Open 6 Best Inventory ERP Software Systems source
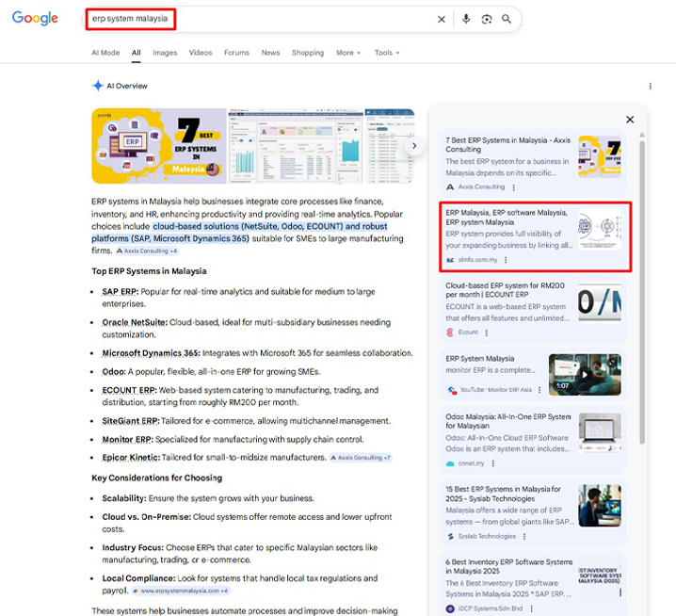 click(x=533, y=585)
